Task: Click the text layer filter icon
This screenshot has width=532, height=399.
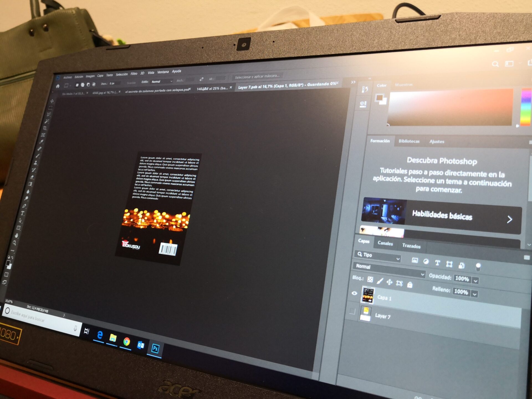Action: click(438, 263)
